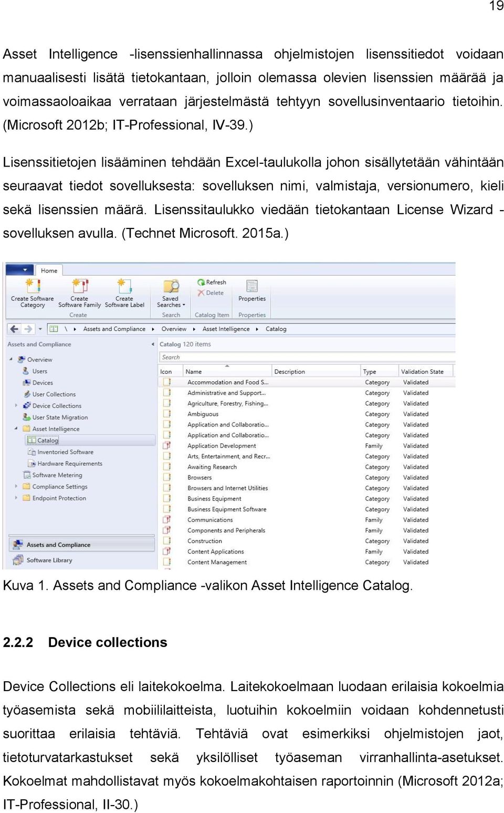Image resolution: width=504 pixels, height=813 pixels.
Task: Click Create Software Label ribbon icon
Action: [124, 293]
